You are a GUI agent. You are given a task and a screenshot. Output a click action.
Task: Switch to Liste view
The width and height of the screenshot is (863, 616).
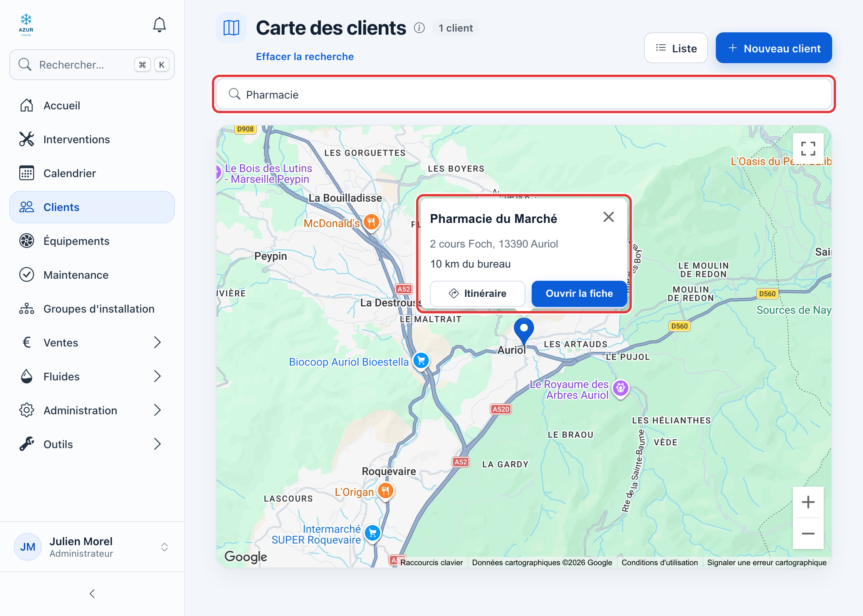[676, 48]
